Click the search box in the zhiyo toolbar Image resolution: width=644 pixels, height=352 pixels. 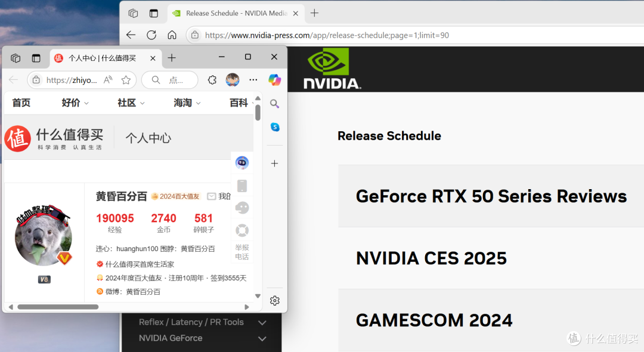[169, 80]
